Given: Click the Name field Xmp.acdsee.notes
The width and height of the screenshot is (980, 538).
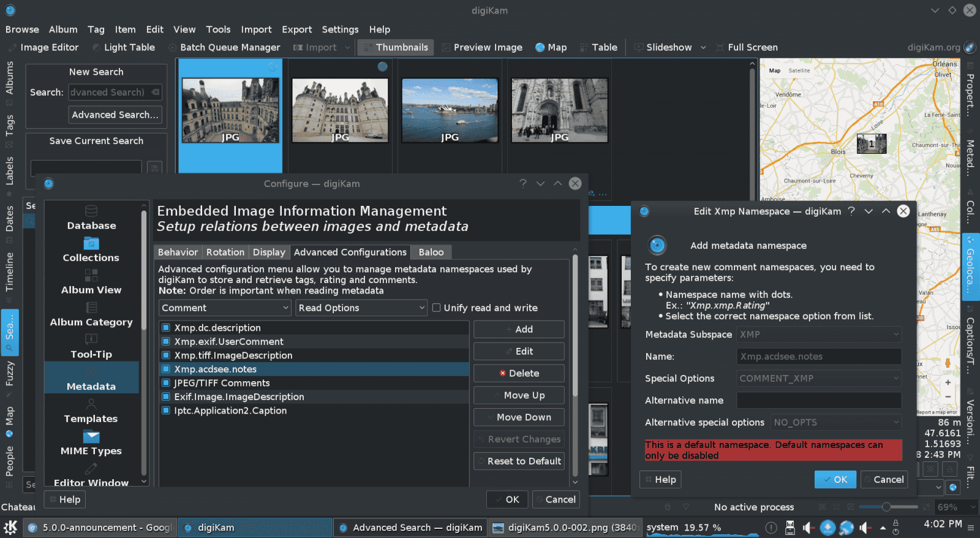Looking at the screenshot, I should tap(819, 356).
